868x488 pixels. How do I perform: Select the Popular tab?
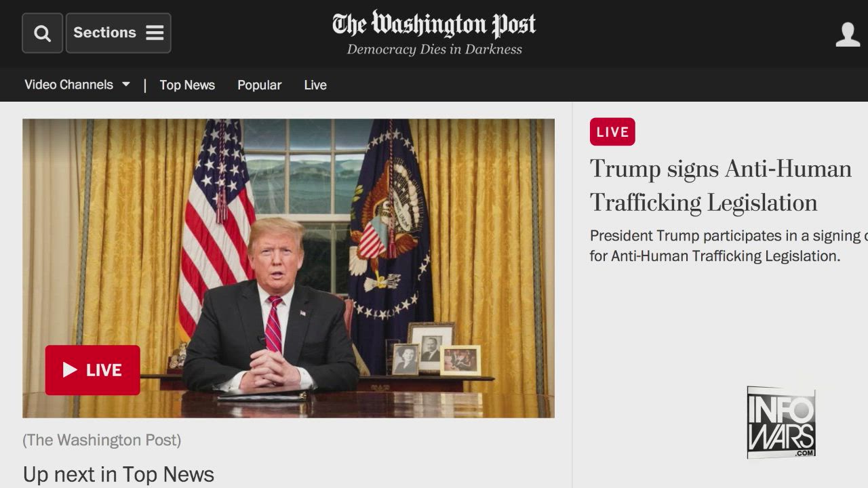pos(259,85)
